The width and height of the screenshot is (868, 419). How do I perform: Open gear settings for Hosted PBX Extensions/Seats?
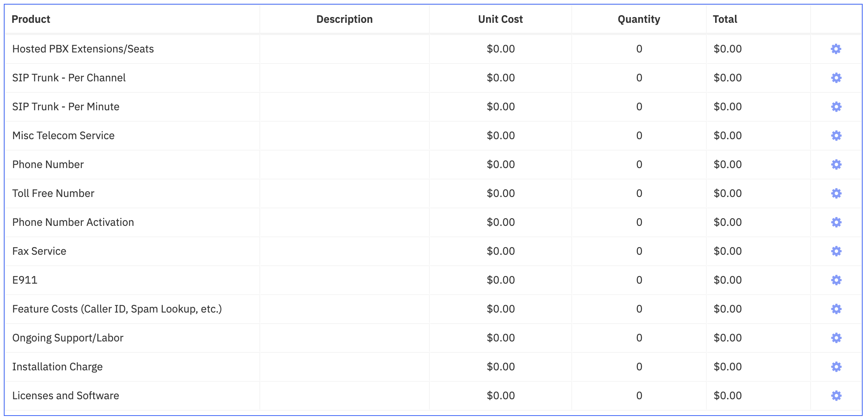coord(836,49)
